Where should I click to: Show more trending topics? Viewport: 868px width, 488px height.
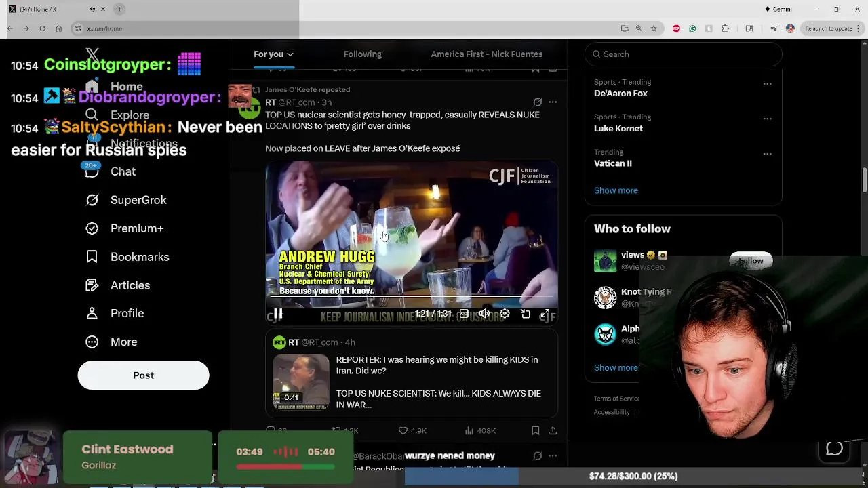click(616, 190)
